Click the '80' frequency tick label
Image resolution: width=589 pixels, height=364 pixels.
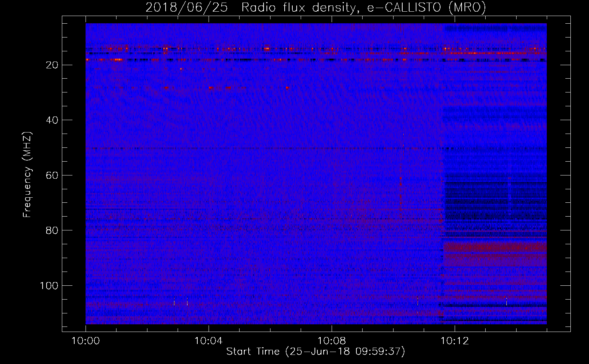pos(52,231)
